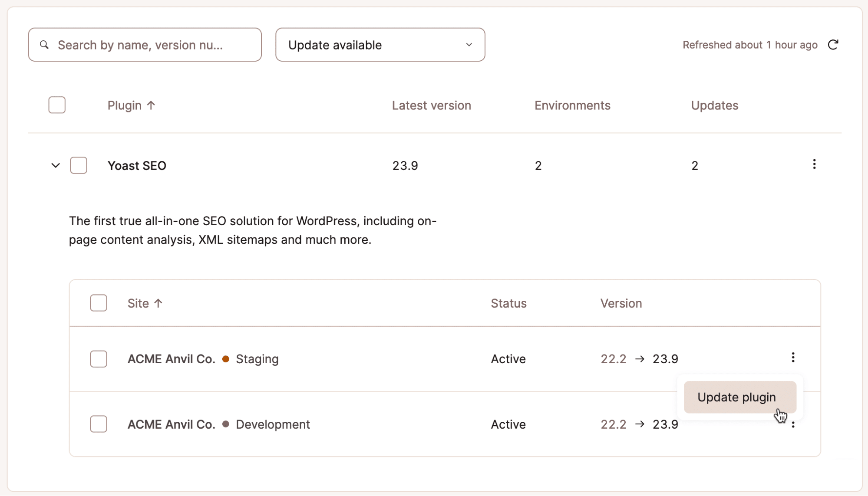
Task: Click the Plugin column header tab
Action: (x=131, y=105)
